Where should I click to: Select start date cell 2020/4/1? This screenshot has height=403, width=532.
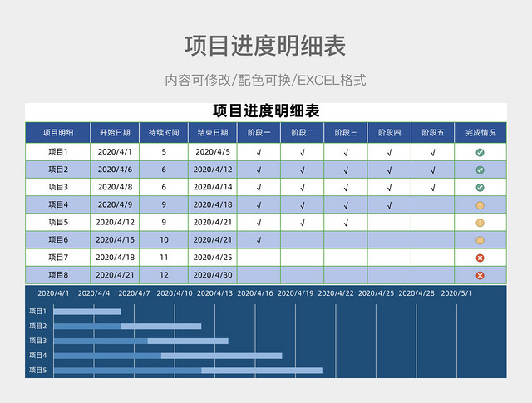[115, 152]
